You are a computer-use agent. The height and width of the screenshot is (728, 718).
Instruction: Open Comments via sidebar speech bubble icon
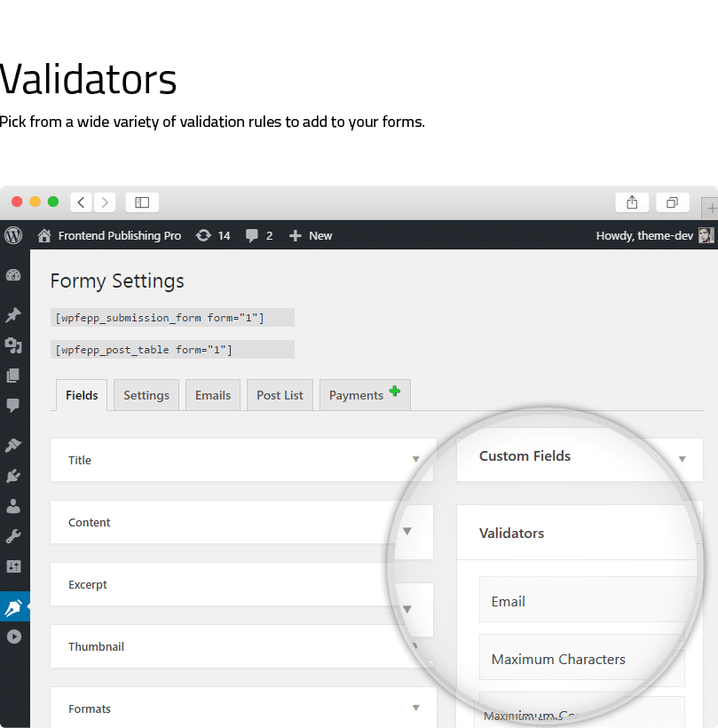coord(13,406)
